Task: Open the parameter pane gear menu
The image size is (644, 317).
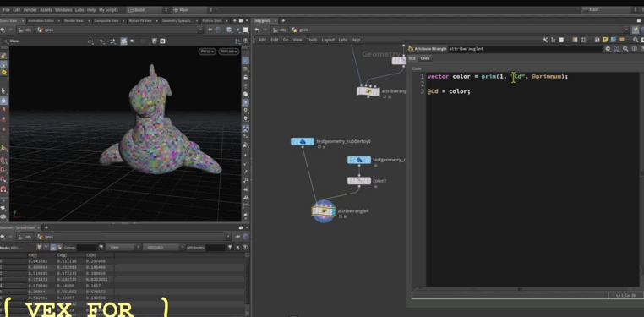Action: (609, 49)
